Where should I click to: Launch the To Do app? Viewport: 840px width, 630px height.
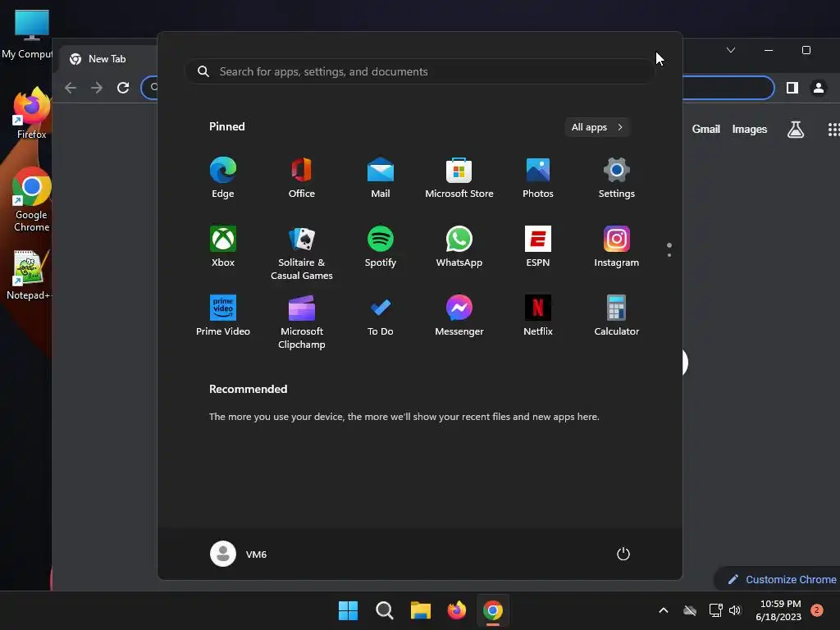click(x=381, y=316)
